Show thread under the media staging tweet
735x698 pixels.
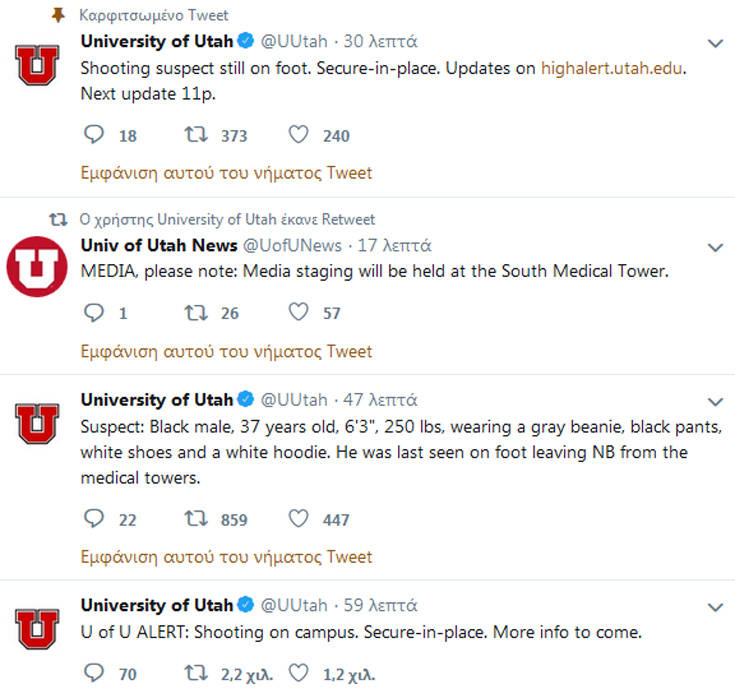[x=226, y=351]
